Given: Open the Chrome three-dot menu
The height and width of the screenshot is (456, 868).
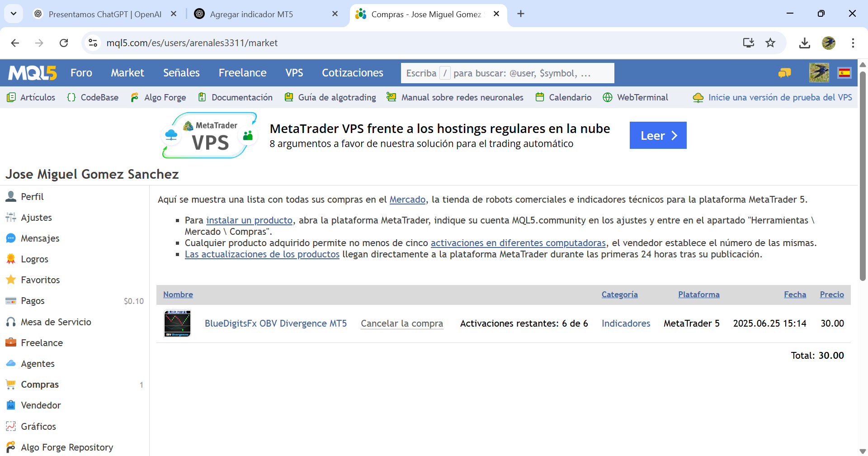Looking at the screenshot, I should tap(853, 43).
